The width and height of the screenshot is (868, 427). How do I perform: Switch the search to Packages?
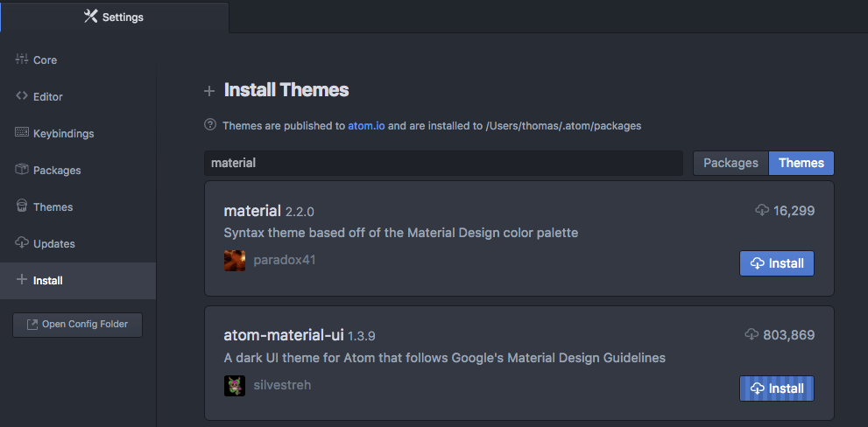(730, 164)
